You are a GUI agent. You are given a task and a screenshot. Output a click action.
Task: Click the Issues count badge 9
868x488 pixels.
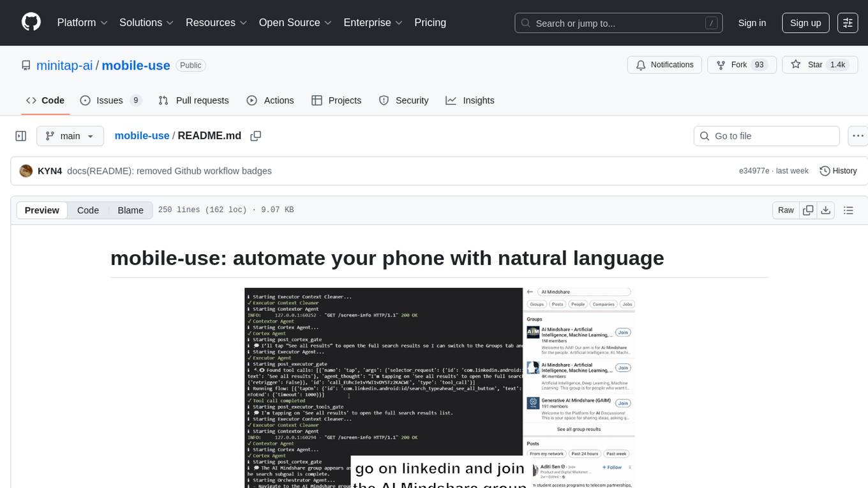[135, 100]
